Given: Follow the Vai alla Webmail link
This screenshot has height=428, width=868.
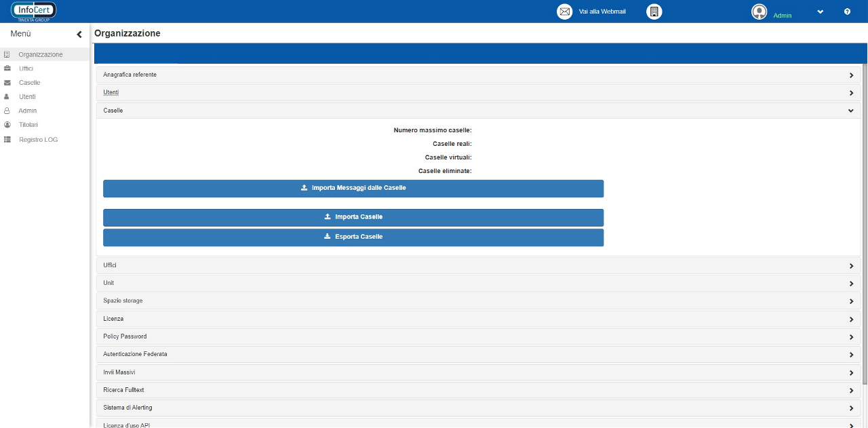Looking at the screenshot, I should 602,12.
